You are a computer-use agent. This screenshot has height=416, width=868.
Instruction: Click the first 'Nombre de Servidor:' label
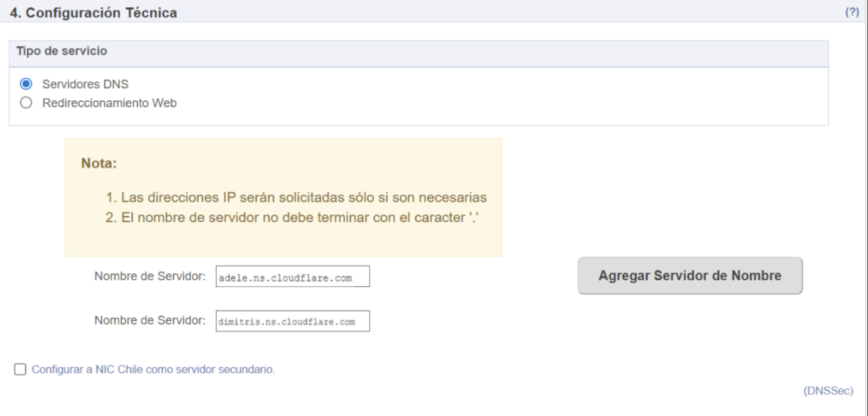(x=150, y=276)
